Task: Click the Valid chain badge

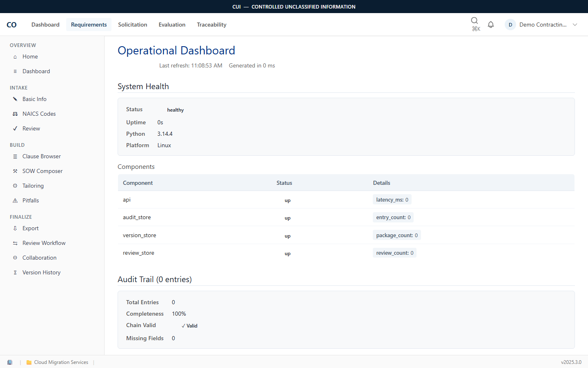Action: [189, 326]
